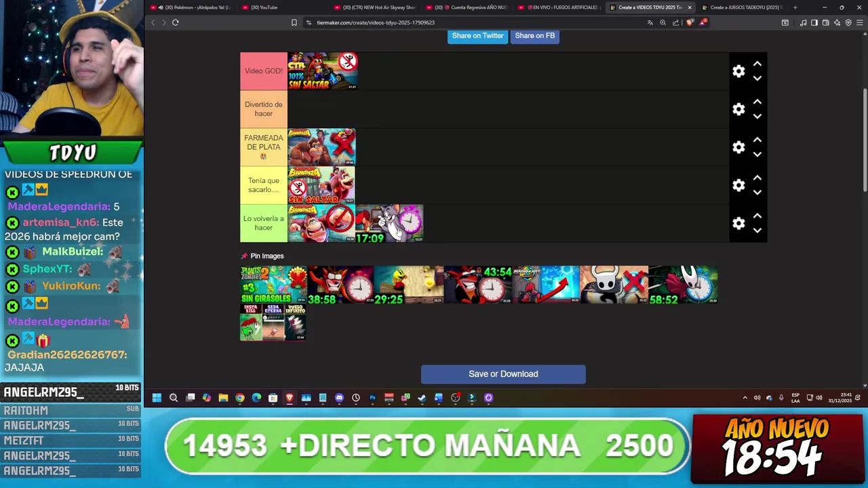Image resolution: width=868 pixels, height=488 pixels.
Task: Select the Lo volvería a hacer tier label
Action: tap(264, 223)
